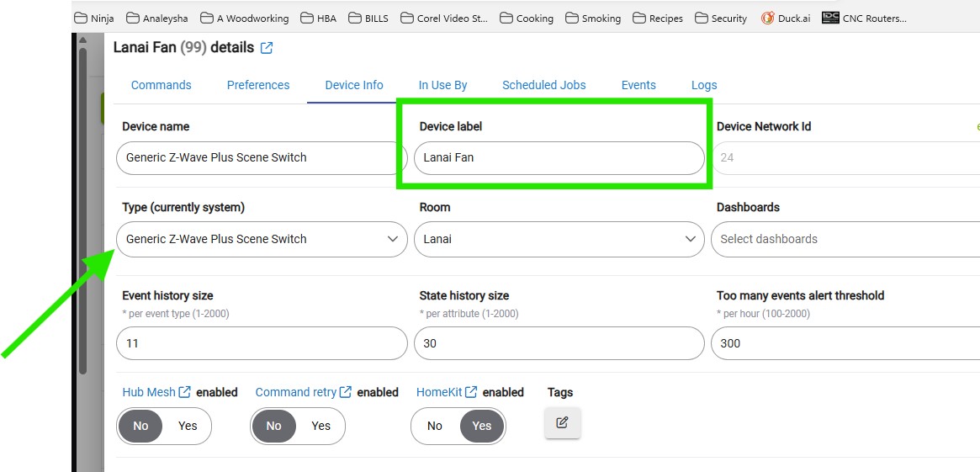The width and height of the screenshot is (980, 472).
Task: Click the Command retry external link icon
Action: [346, 392]
